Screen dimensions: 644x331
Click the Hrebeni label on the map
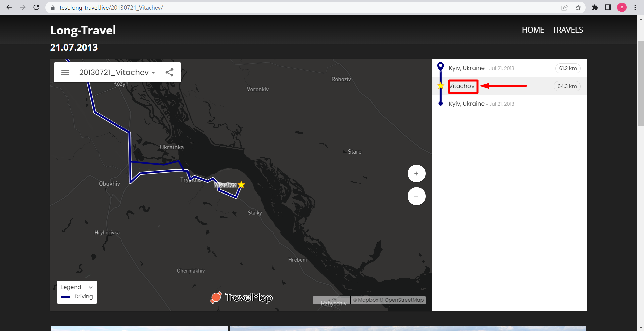pos(297,260)
